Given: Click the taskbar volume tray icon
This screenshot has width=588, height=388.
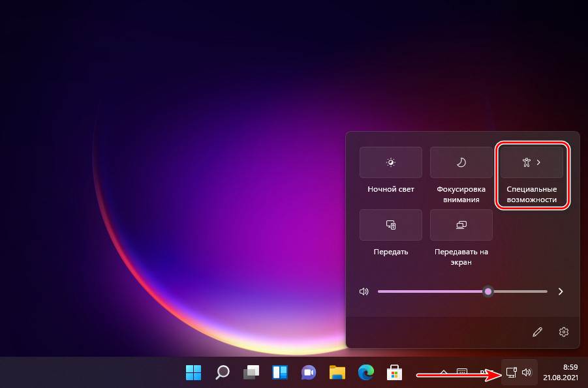Looking at the screenshot, I should 527,372.
